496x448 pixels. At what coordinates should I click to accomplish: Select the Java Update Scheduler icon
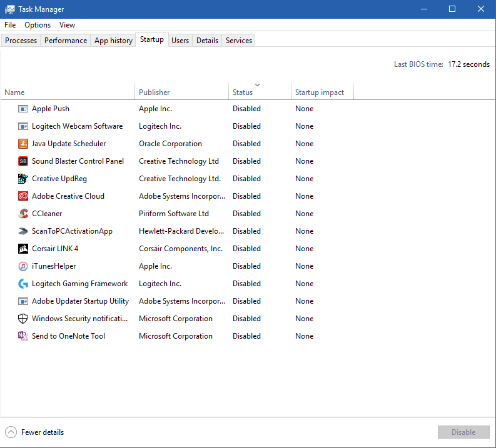click(23, 144)
